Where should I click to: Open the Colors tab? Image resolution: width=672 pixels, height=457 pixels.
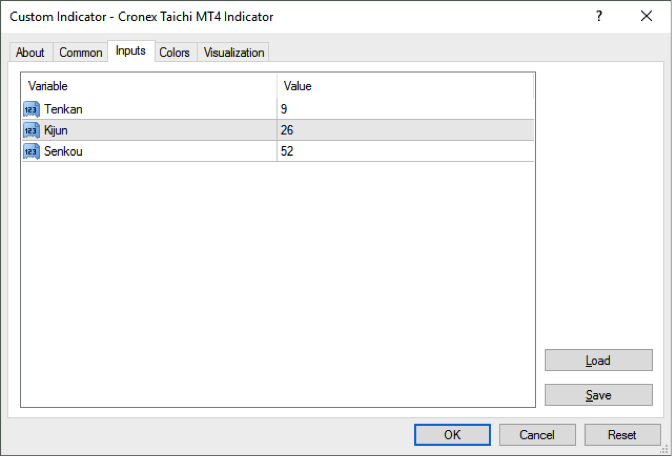175,52
